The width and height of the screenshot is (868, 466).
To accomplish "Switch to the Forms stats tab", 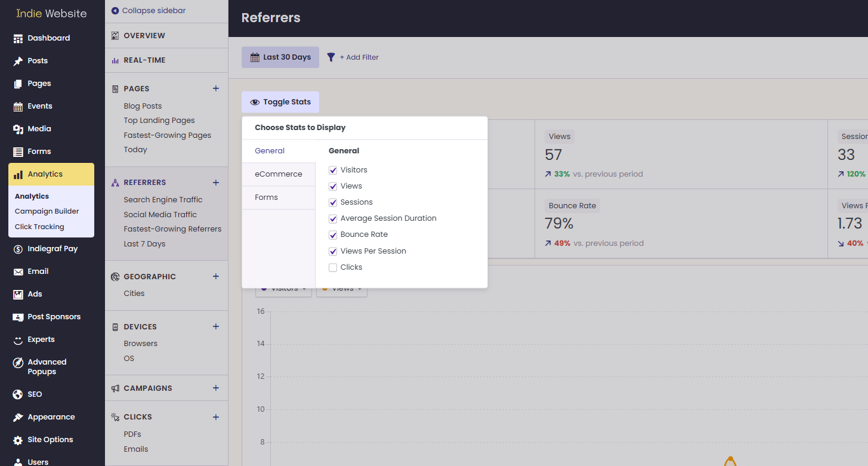I will [279, 197].
